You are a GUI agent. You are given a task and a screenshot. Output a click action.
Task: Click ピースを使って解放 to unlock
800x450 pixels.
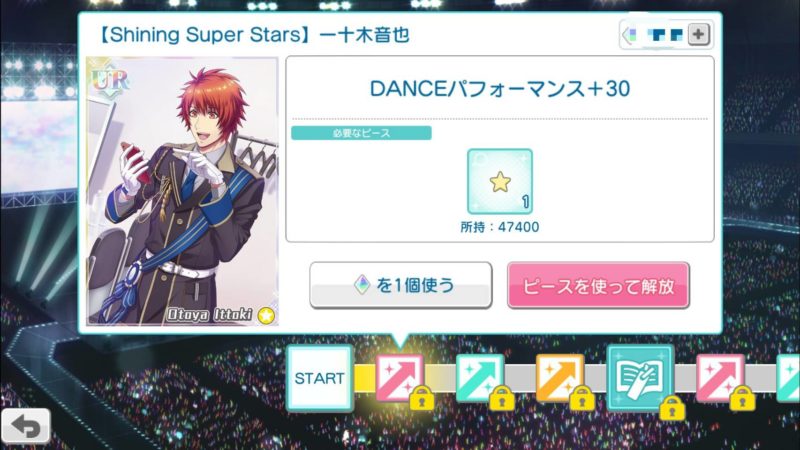(x=598, y=286)
